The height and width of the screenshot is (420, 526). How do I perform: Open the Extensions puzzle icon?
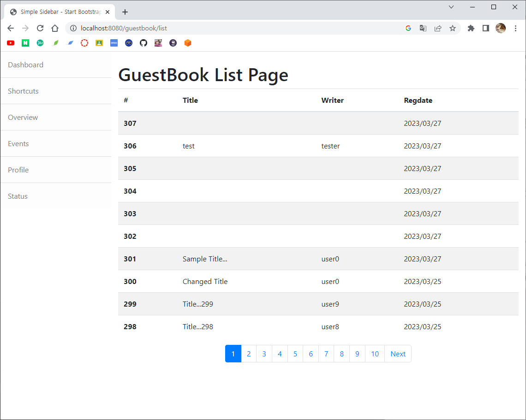[471, 28]
